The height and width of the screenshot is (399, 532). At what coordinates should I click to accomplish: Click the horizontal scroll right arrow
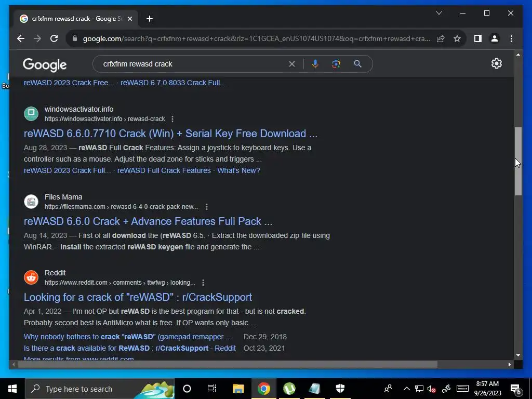pyautogui.click(x=509, y=364)
